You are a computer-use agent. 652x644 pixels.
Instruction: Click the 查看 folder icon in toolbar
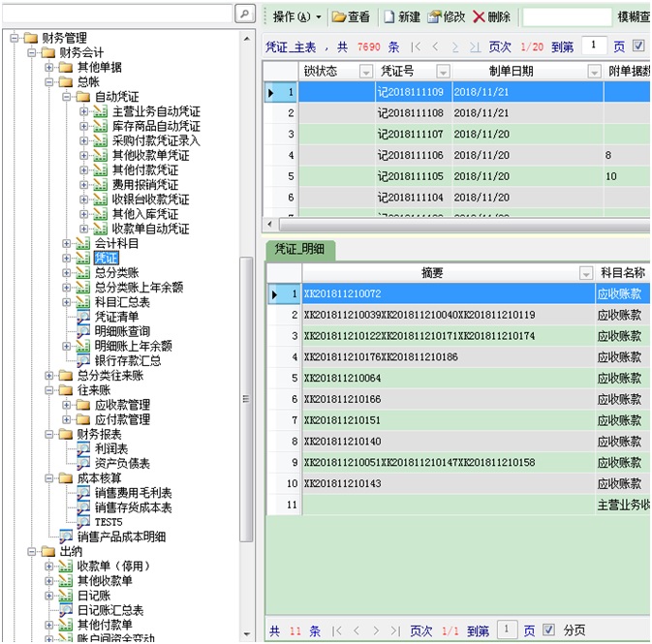point(339,16)
